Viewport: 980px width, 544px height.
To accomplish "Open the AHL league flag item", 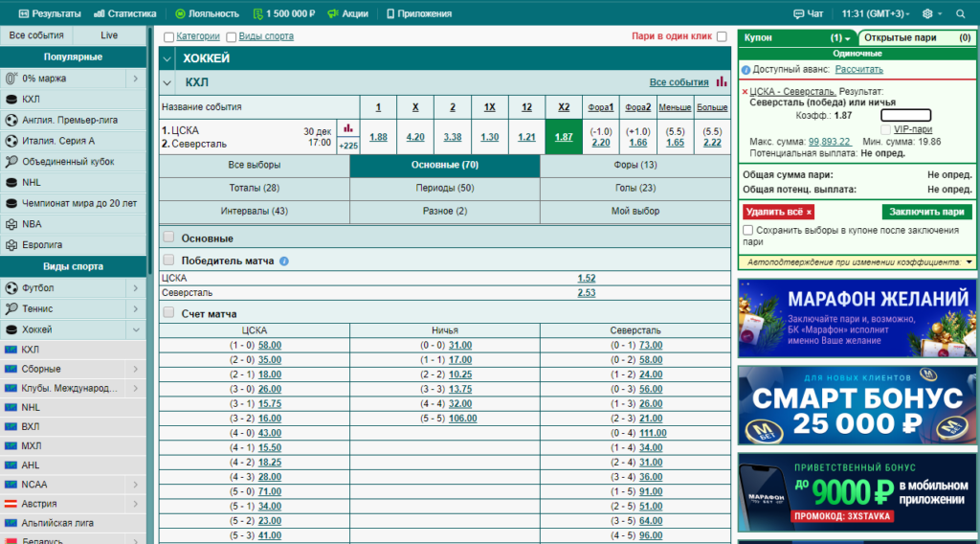I will point(73,465).
